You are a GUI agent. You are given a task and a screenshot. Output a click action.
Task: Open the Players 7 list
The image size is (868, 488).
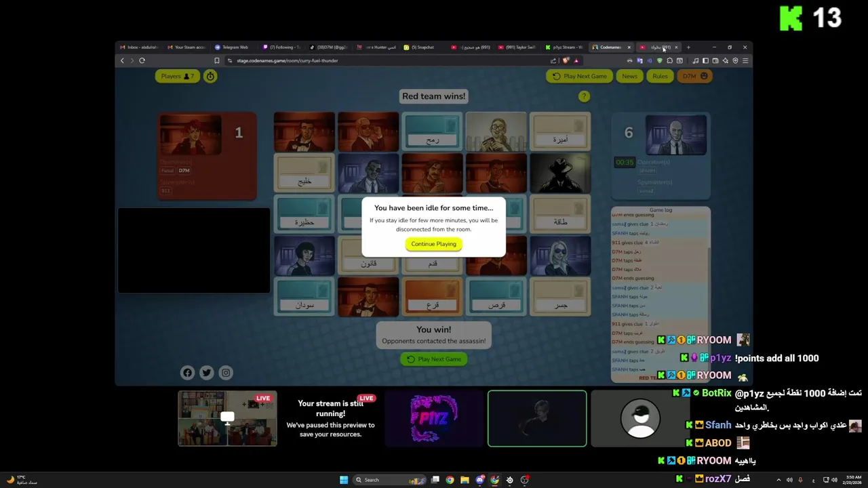pyautogui.click(x=177, y=76)
